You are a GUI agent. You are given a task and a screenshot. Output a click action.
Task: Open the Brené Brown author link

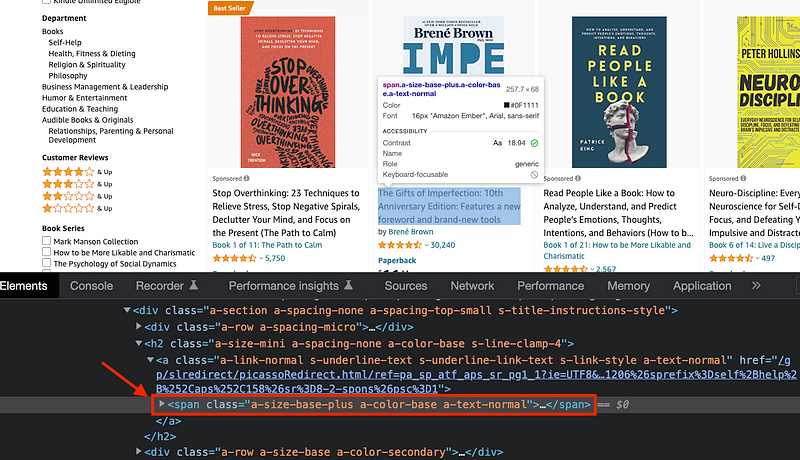click(x=411, y=232)
